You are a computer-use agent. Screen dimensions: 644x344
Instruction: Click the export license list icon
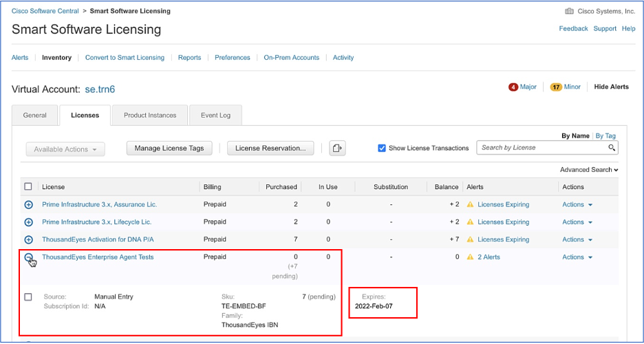point(336,148)
